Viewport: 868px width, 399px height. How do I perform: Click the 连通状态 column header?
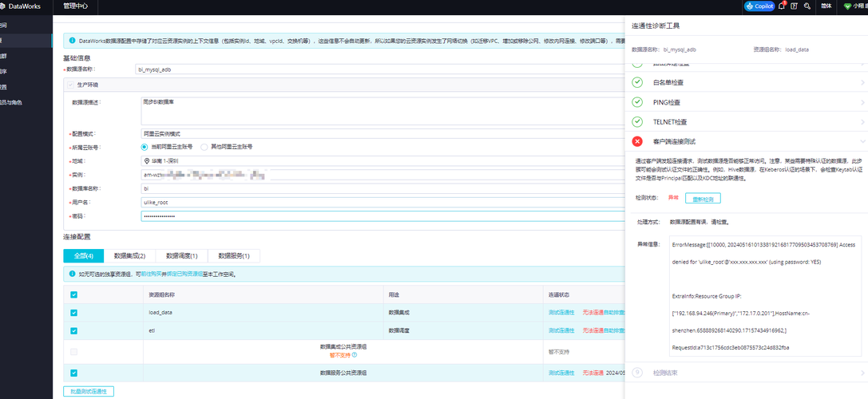pos(558,295)
